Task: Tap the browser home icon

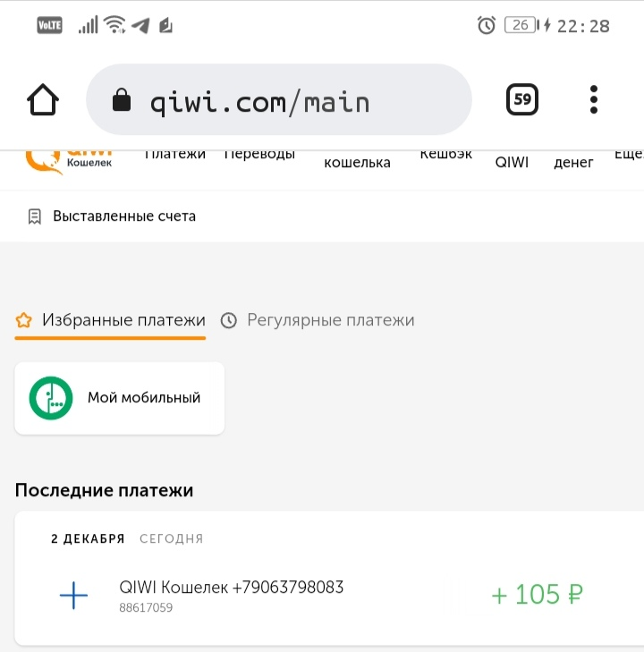Action: click(43, 99)
